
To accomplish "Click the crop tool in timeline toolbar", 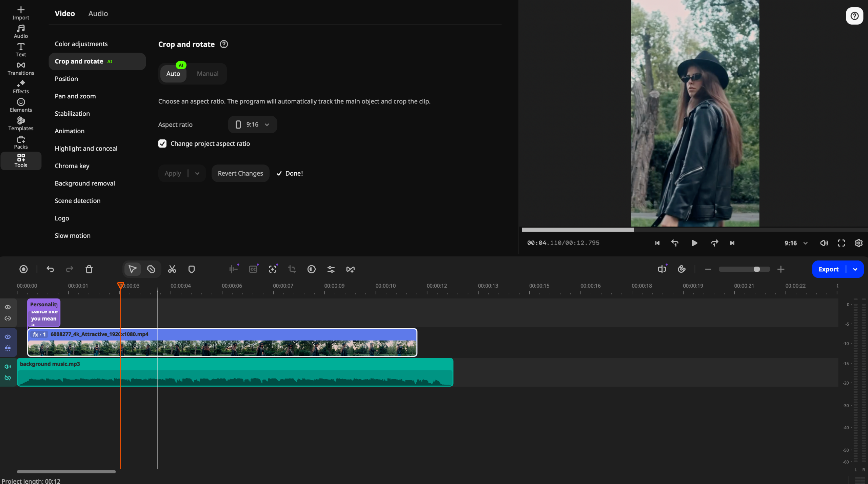I will pos(292,269).
